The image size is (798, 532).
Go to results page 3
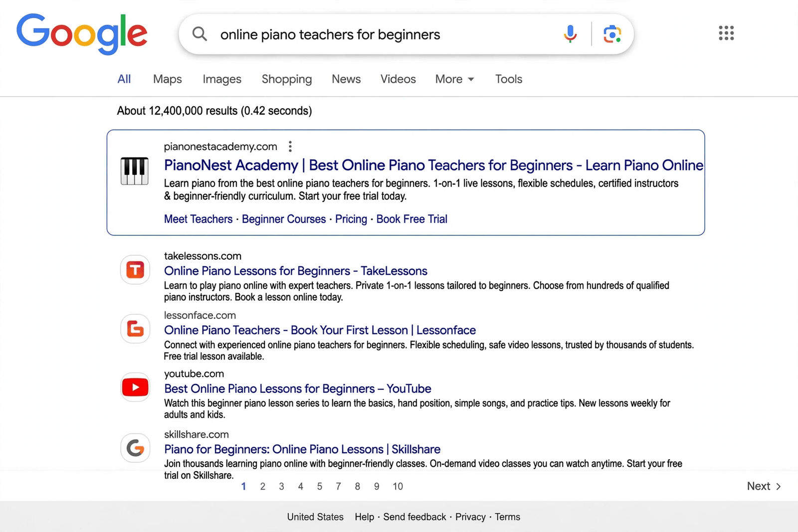[x=281, y=486]
